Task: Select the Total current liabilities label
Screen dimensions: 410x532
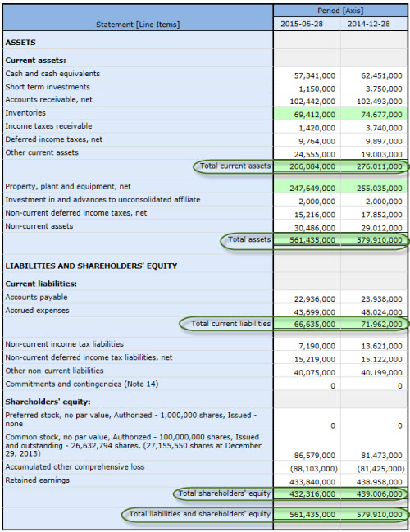Action: [x=230, y=324]
